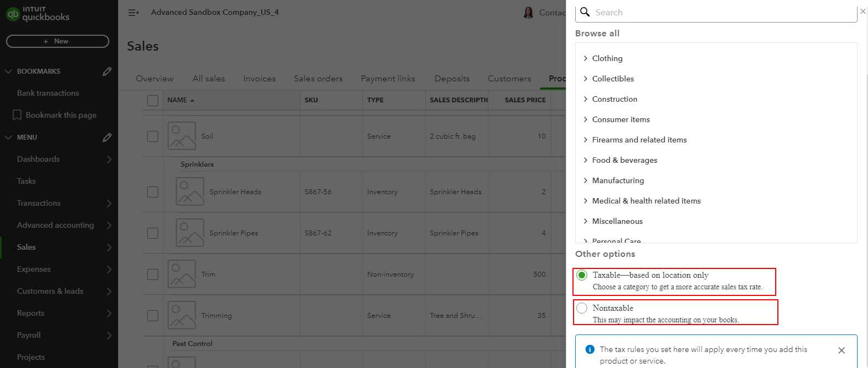The width and height of the screenshot is (868, 368).
Task: Click the Sprinkler Pipes image placeholder
Action: click(190, 233)
